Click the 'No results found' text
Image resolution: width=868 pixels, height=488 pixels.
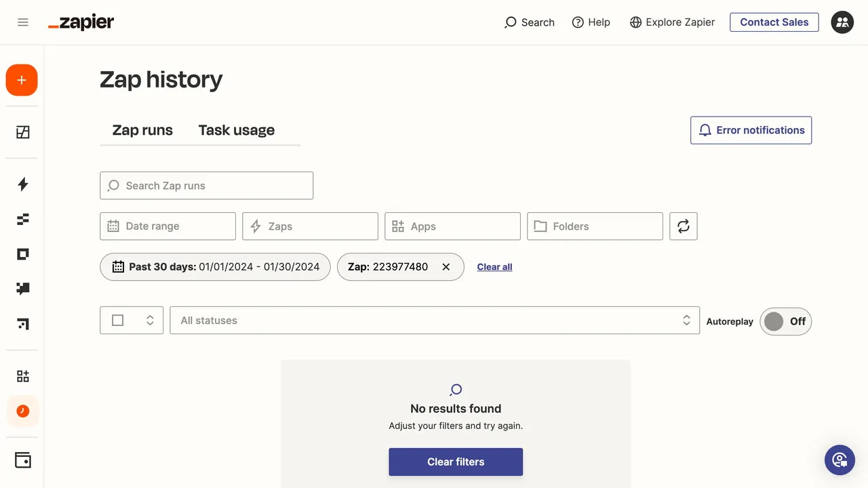coord(456,409)
